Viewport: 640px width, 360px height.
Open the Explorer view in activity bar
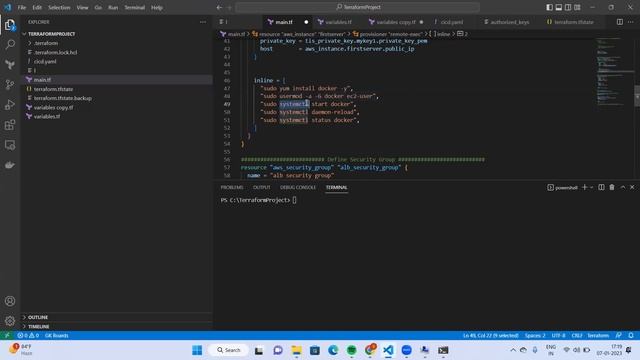10,25
